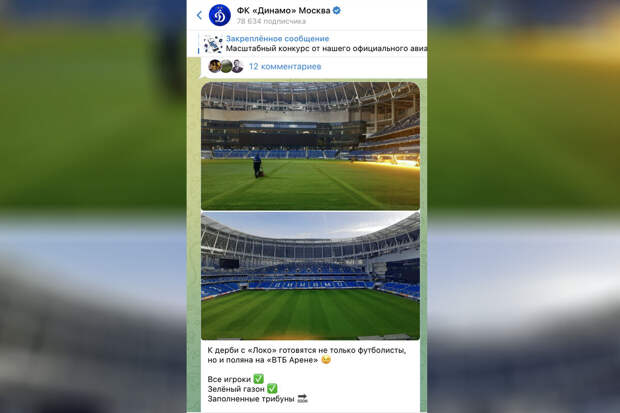This screenshot has height=413, width=620.
Task: Tap the post text about the «Локо» derby
Action: 307,355
